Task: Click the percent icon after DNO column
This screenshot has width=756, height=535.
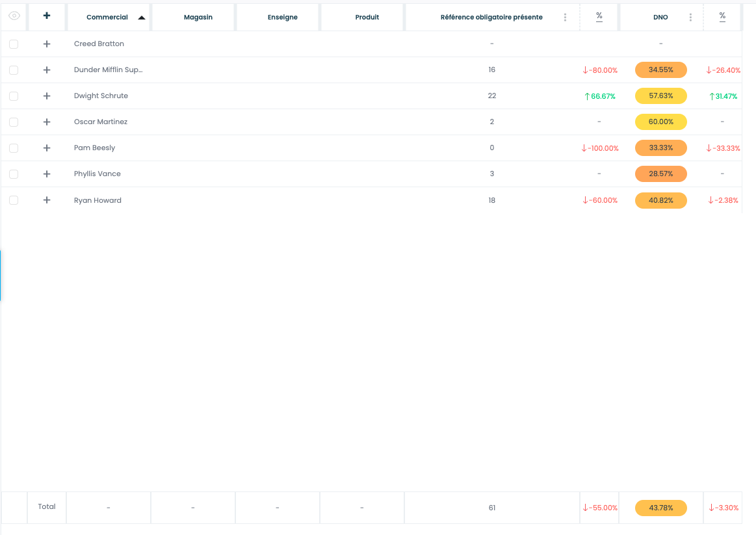Action: point(722,16)
